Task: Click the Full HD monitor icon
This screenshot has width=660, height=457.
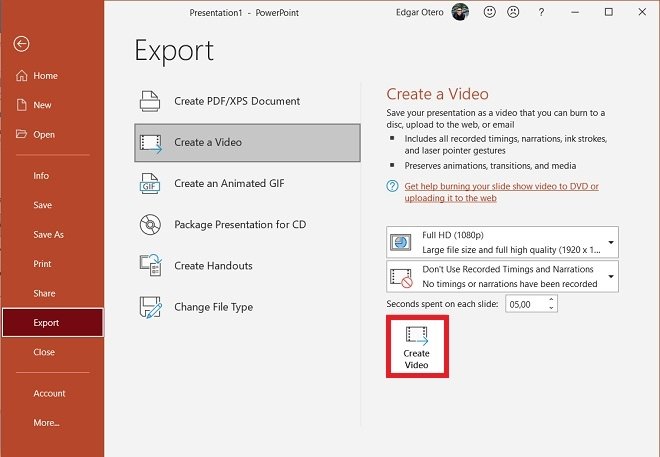Action: 400,242
